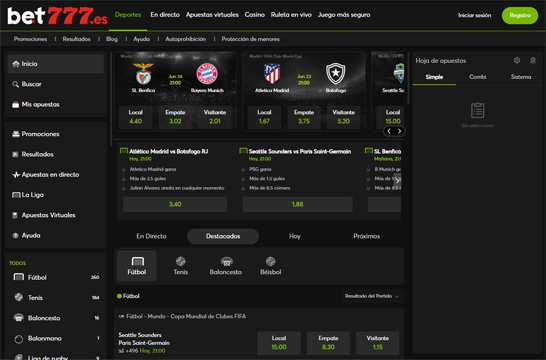
Task: Select Baloncesto in sports list
Action: pyautogui.click(x=56, y=318)
